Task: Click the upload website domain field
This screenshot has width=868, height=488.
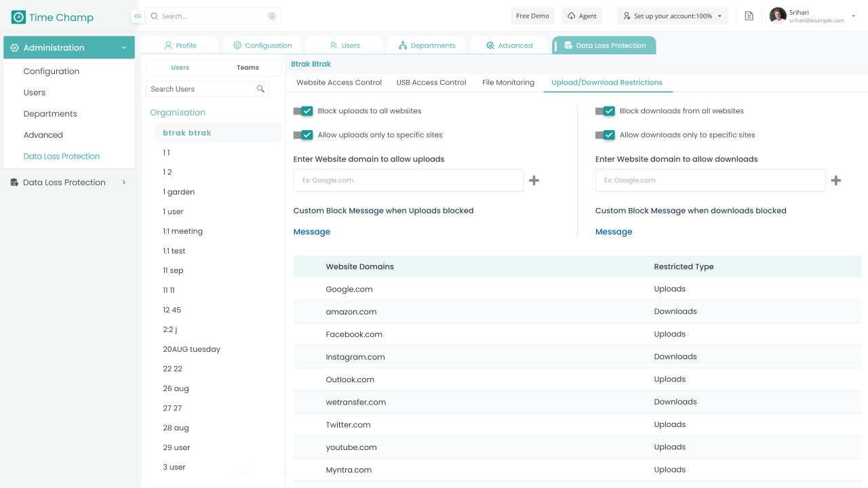Action: [408, 180]
